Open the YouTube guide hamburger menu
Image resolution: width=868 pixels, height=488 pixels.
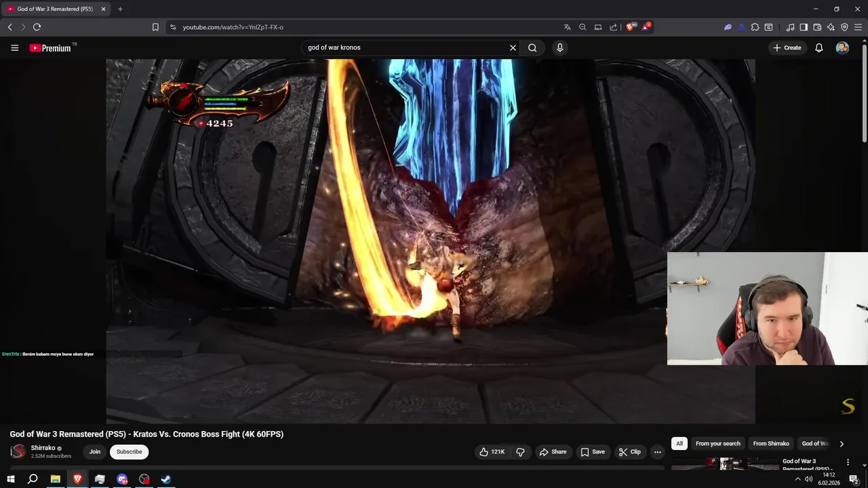point(14,47)
